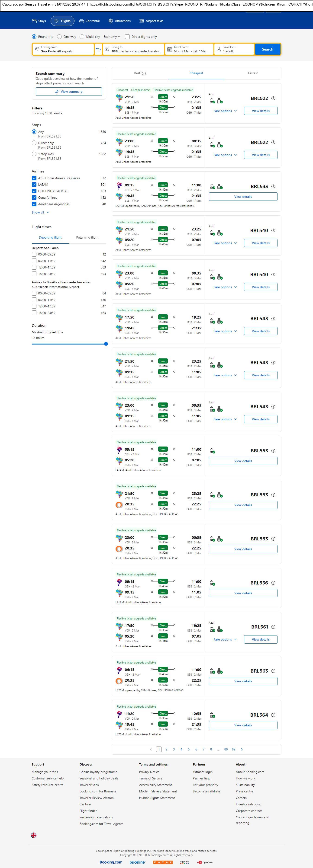Screen dimensions: 313x868
Task: Open the Economy cabin class dropdown
Action: [x=112, y=37]
